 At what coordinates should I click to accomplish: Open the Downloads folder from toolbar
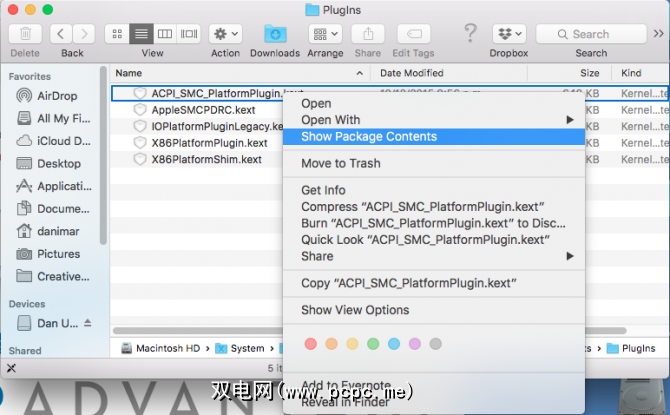tap(274, 34)
